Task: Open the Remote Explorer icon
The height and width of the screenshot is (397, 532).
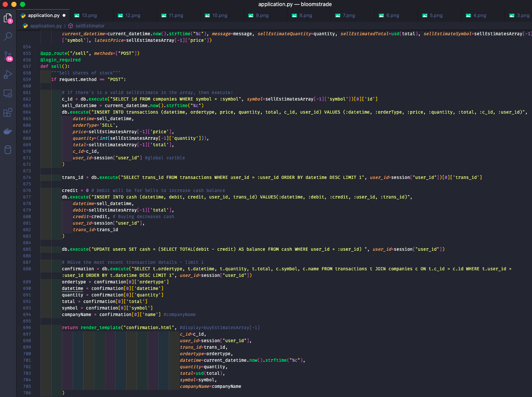Action: [x=8, y=93]
